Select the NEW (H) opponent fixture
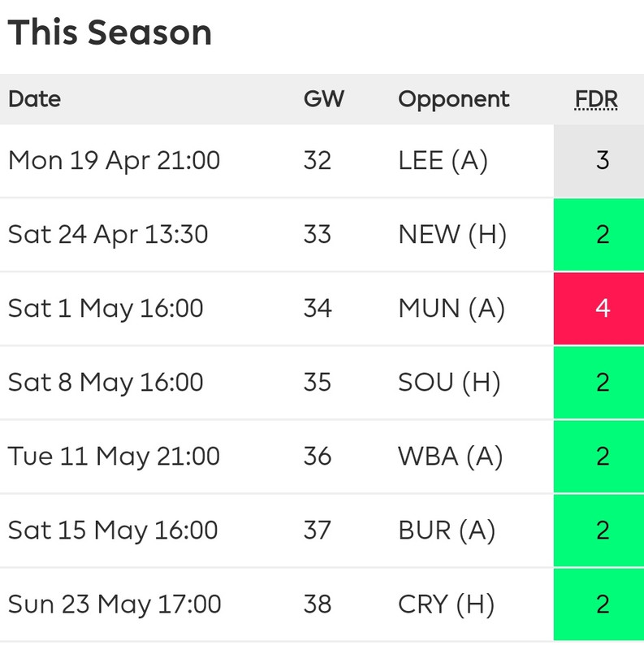Screen dimensions: 644x650 pos(452,234)
